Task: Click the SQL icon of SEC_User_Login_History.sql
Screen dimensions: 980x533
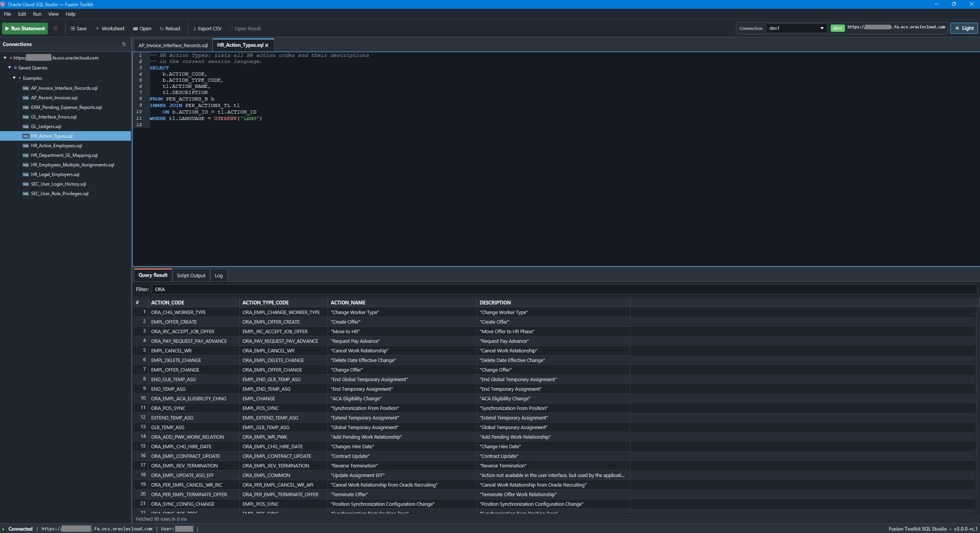Action: click(x=26, y=184)
